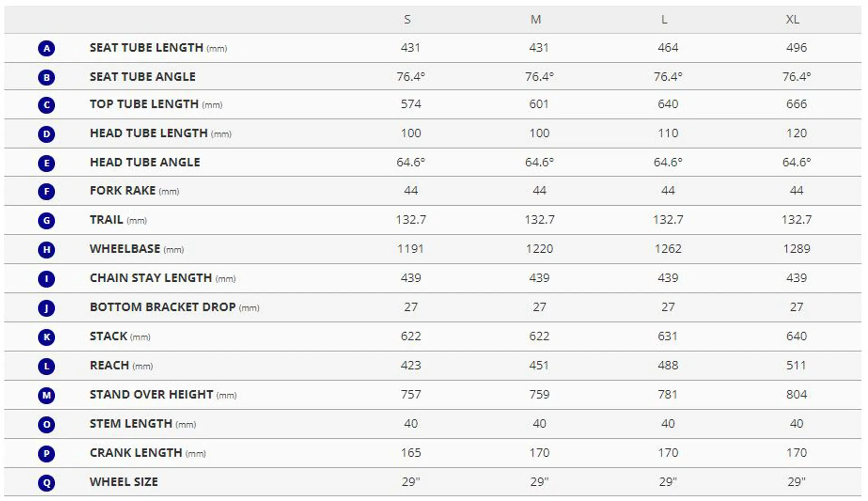Click the 1289 wheelbase value for XL
Viewport: 868px width, 501px height.
pyautogui.click(x=797, y=249)
